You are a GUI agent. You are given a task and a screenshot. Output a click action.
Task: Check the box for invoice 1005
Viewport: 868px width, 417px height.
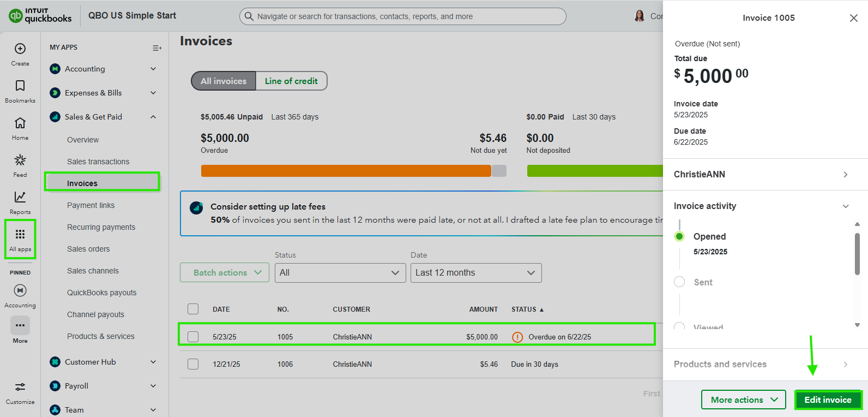193,337
